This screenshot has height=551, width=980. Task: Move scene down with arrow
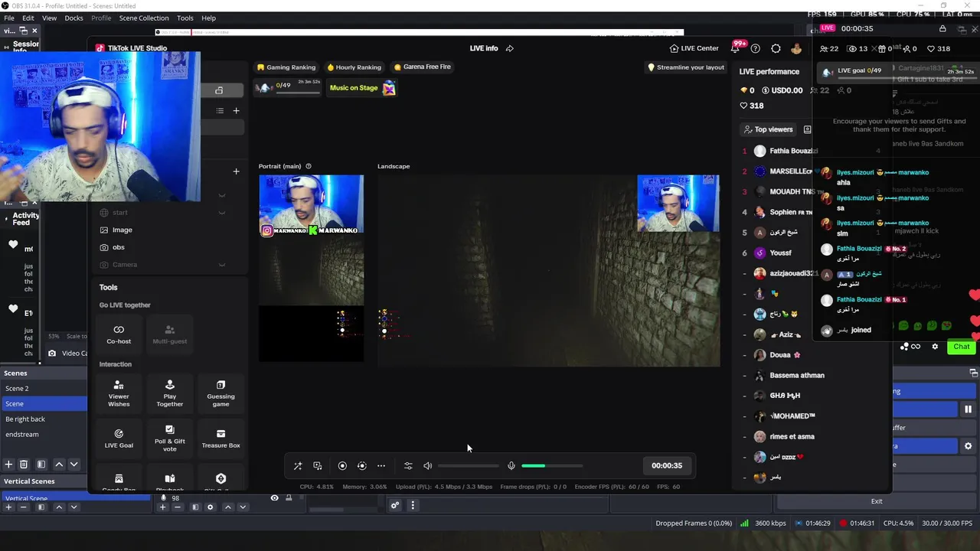(x=74, y=465)
